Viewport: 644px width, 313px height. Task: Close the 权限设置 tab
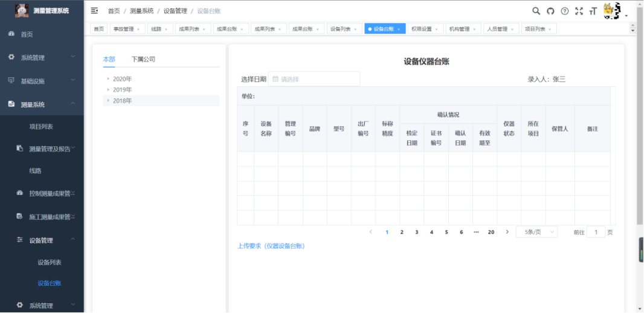437,29
